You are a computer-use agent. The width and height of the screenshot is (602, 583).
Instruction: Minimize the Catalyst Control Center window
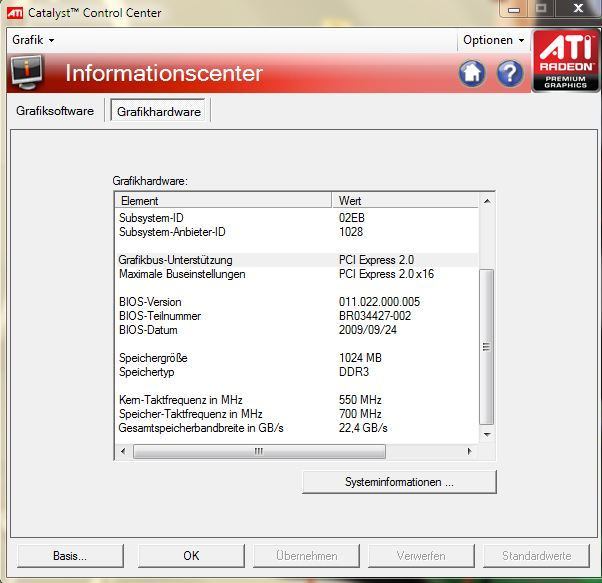click(514, 9)
